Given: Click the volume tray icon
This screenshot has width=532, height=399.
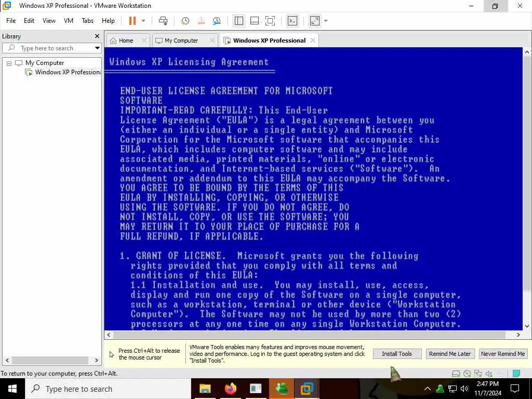Looking at the screenshot, I should tap(464, 389).
